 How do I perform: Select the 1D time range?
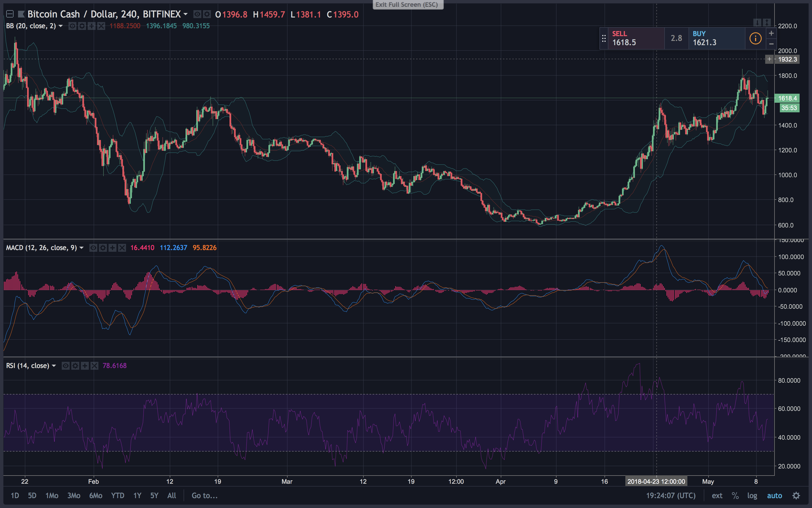tap(15, 496)
